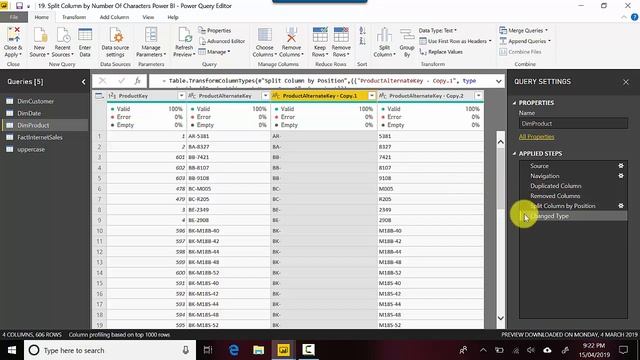Open the Use First Row as Headers dropdown
This screenshot has height=360, width=640.
[x=456, y=41]
